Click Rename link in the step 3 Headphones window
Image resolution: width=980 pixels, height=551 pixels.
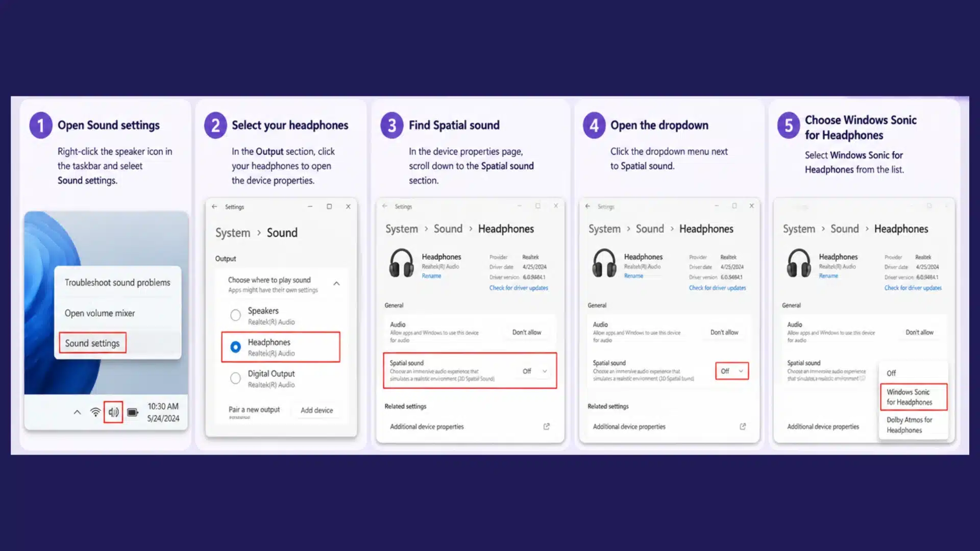point(431,276)
